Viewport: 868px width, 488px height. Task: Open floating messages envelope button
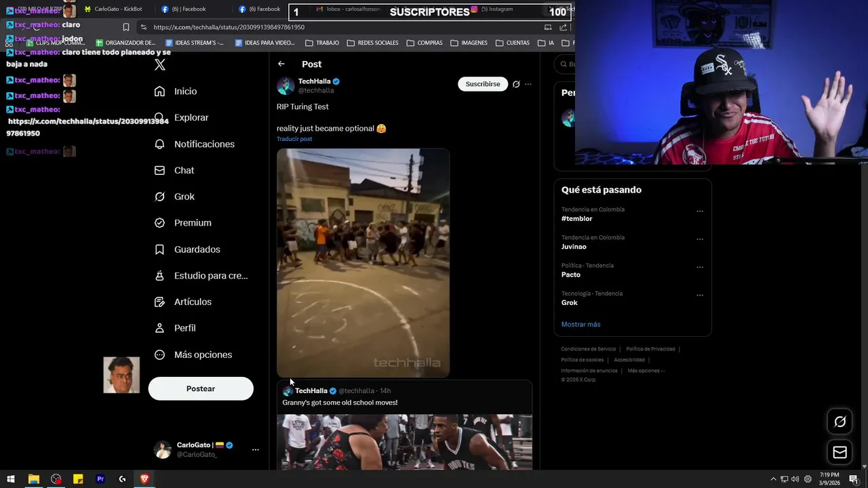click(x=840, y=452)
